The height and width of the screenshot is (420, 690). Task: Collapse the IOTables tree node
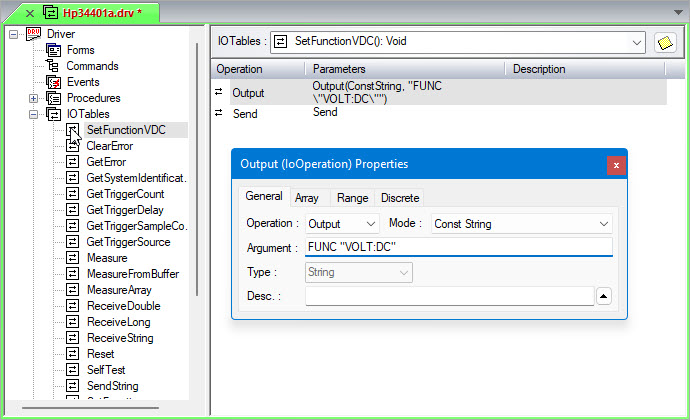33,114
